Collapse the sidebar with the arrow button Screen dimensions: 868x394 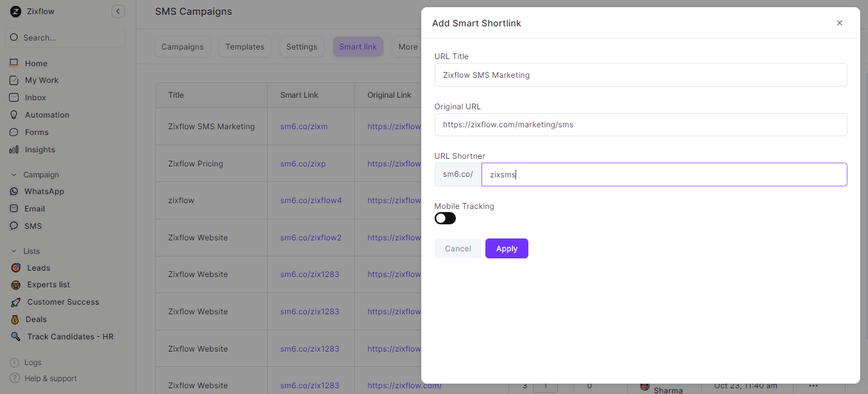click(117, 12)
